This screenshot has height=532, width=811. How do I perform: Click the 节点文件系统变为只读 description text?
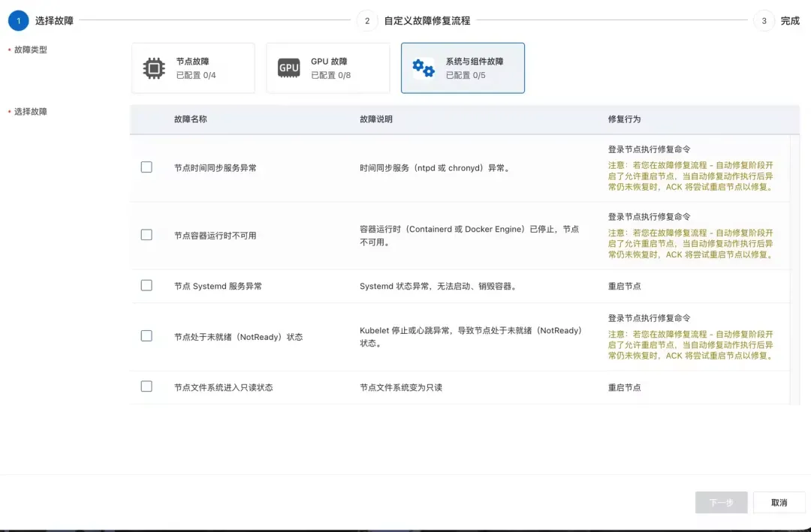[401, 388]
